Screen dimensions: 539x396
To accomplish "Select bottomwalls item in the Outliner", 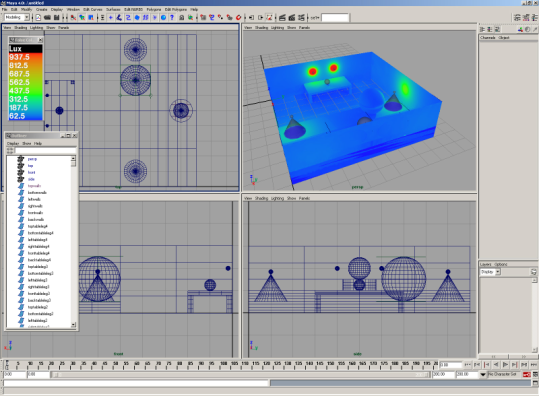I will click(37, 192).
